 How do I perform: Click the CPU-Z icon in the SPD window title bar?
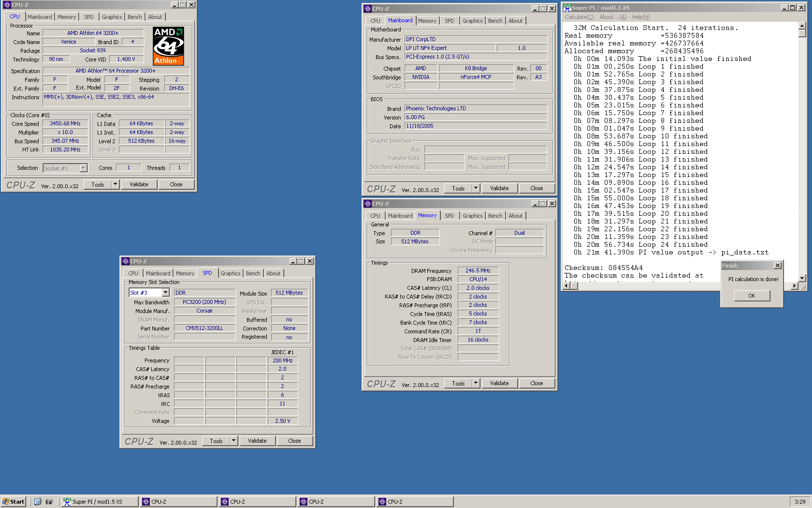click(x=126, y=261)
